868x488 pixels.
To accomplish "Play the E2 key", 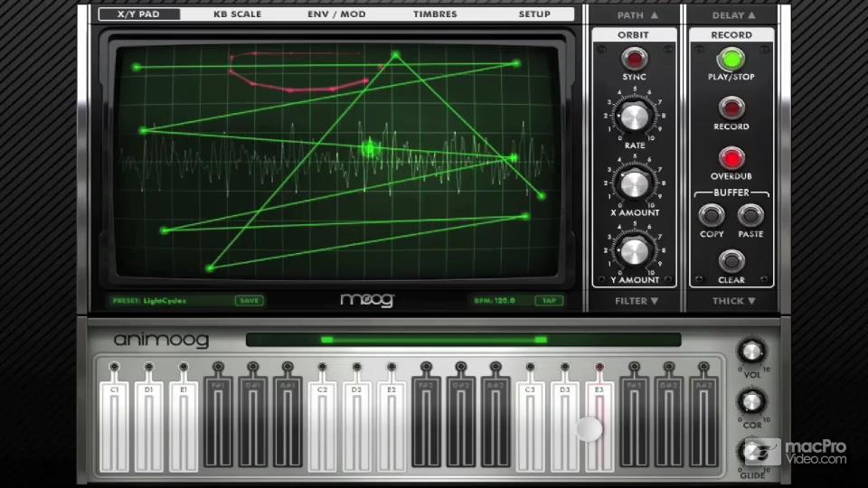I will pyautogui.click(x=392, y=426).
